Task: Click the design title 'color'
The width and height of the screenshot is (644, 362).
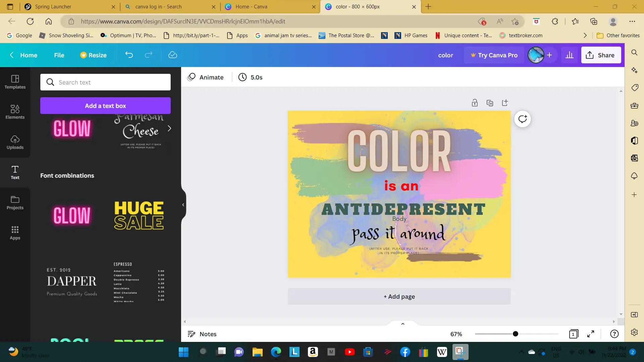Action: 445,55
